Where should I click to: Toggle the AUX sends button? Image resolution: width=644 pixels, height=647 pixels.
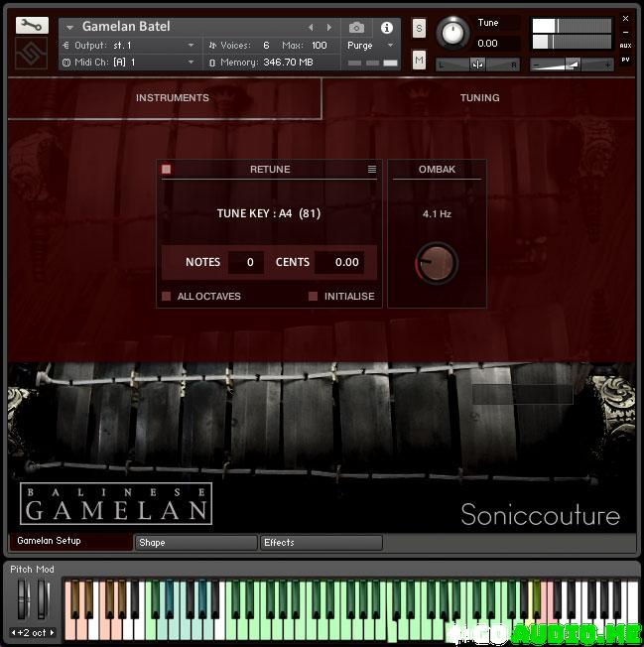625,46
